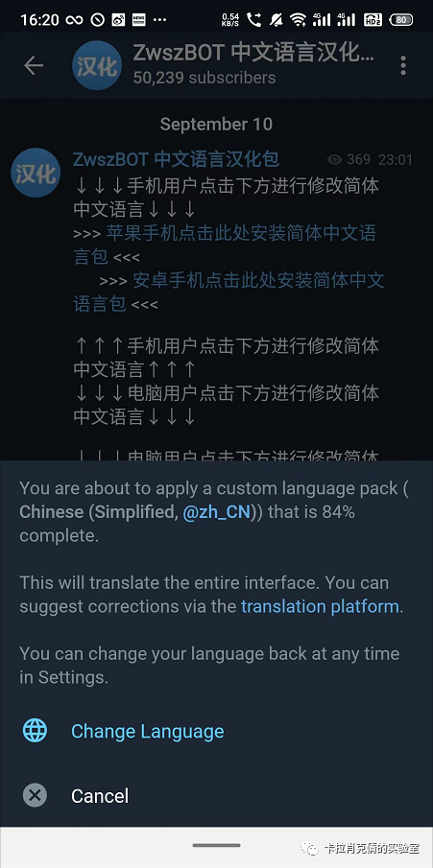Tap the 汉化 avatar beside the message

[36, 172]
